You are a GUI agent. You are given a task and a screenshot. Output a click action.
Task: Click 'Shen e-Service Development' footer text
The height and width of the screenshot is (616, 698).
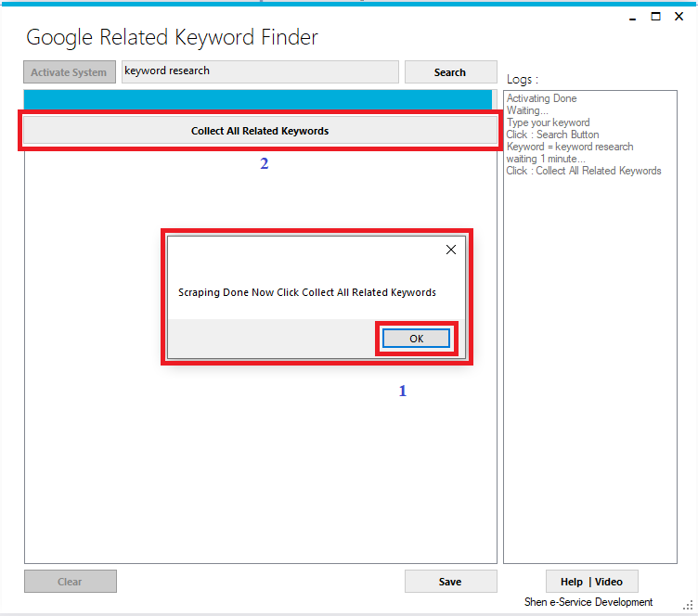[588, 602]
